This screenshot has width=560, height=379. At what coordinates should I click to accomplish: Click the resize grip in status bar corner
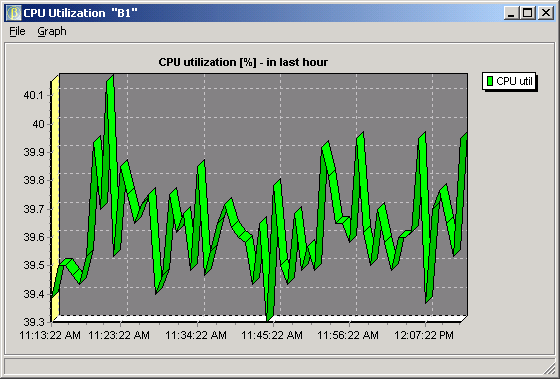click(549, 368)
